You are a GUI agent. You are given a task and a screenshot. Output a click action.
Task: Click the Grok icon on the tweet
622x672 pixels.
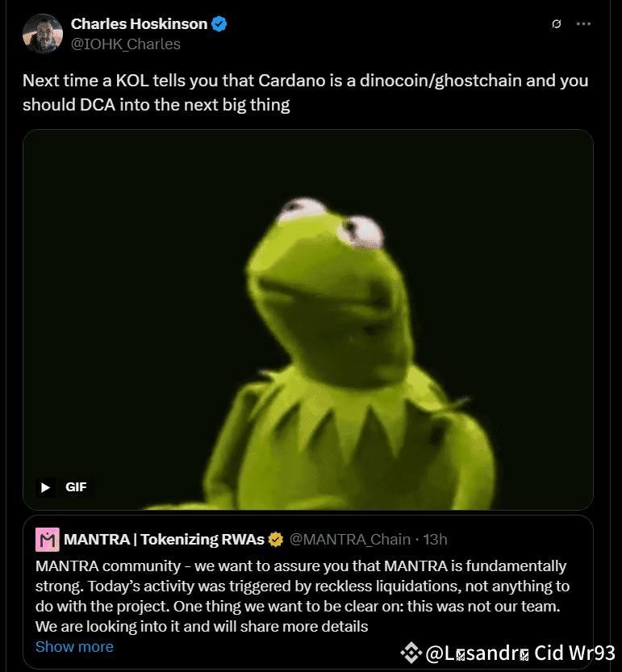point(556,24)
